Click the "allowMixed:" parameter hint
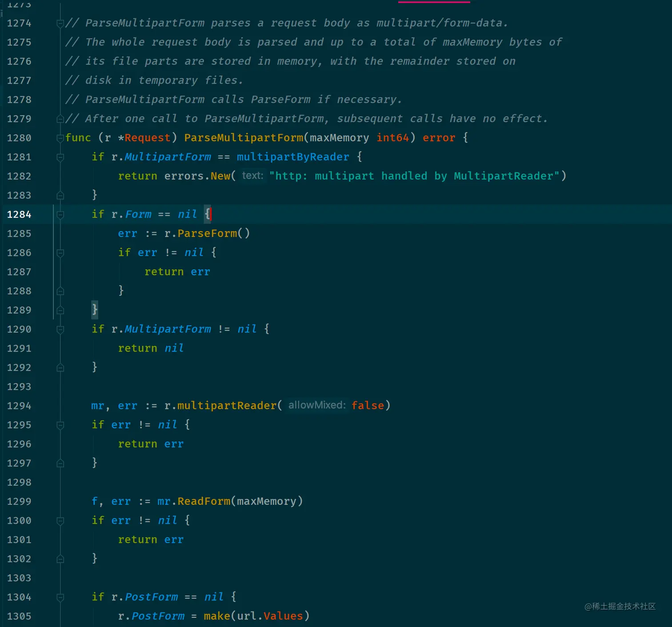Image resolution: width=672 pixels, height=627 pixels. point(317,405)
